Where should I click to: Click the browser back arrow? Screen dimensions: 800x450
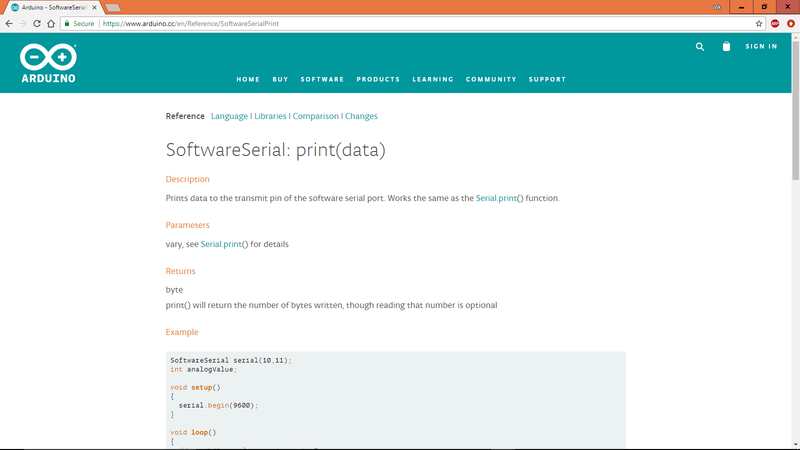pyautogui.click(x=9, y=23)
